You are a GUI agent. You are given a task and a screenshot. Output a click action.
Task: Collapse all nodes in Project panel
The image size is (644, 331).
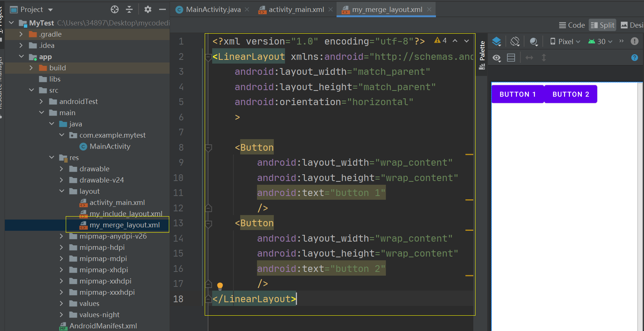(129, 9)
